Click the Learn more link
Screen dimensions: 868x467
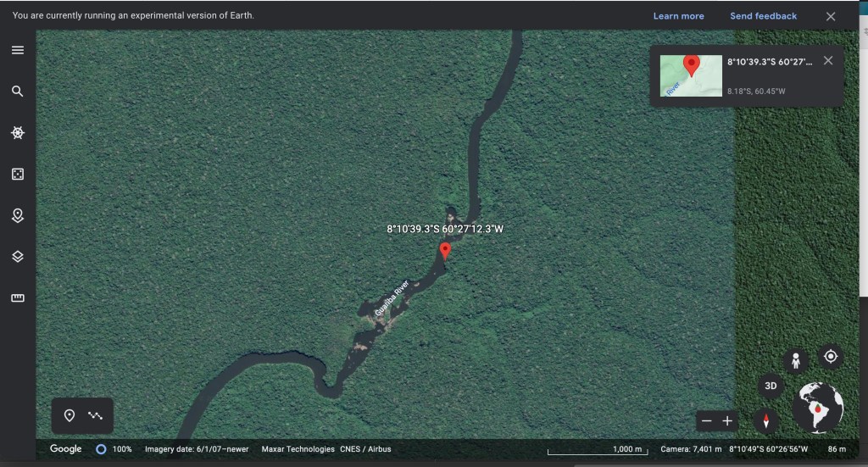tap(678, 16)
